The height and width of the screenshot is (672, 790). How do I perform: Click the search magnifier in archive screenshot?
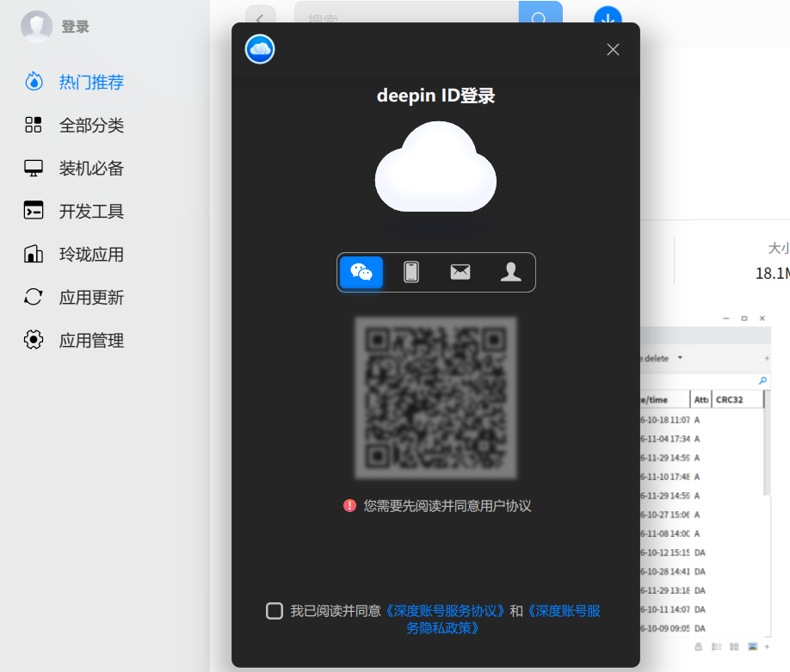coord(762,380)
